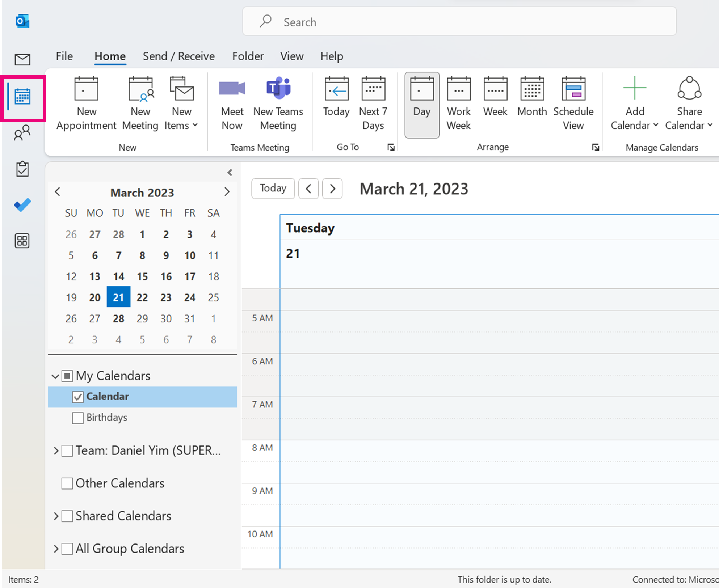Open the File menu

pos(64,56)
